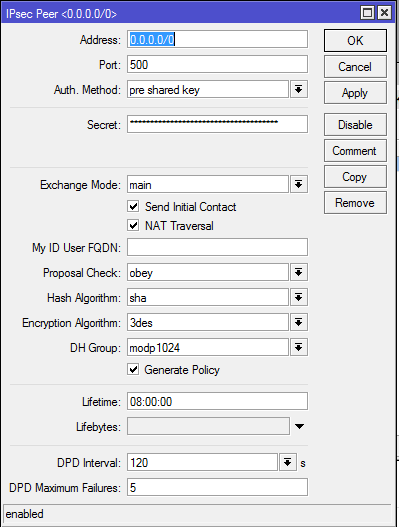Screen dimensions: 399x527
Task: Click the Auth. Method value pre shared key
Action: [208, 89]
